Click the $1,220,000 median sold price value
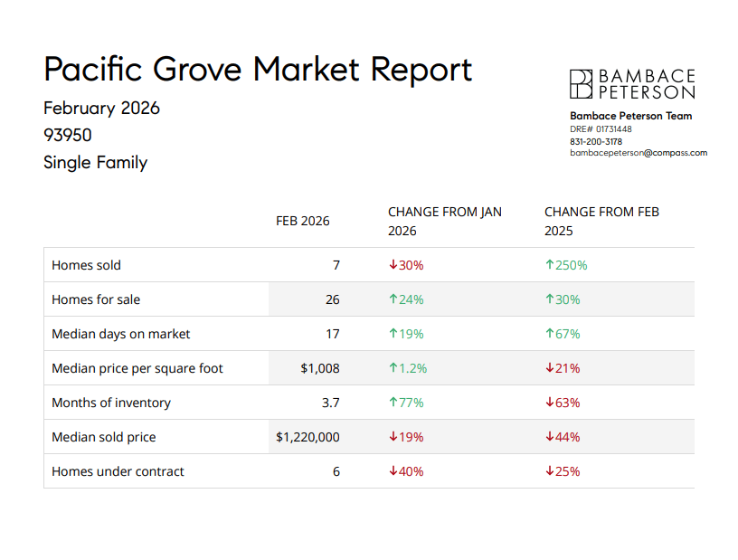Image resolution: width=738 pixels, height=560 pixels. (307, 437)
